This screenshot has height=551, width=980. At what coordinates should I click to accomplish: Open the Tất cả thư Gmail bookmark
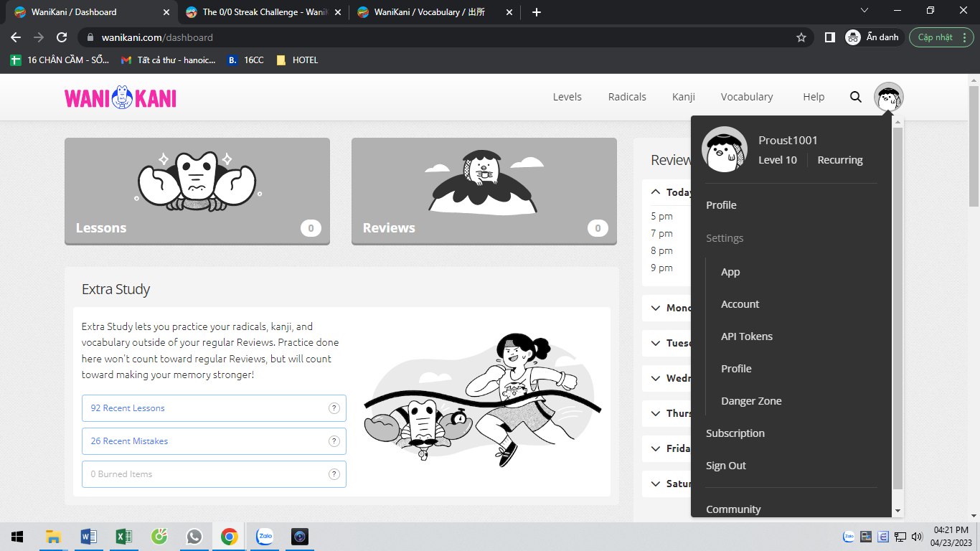168,60
